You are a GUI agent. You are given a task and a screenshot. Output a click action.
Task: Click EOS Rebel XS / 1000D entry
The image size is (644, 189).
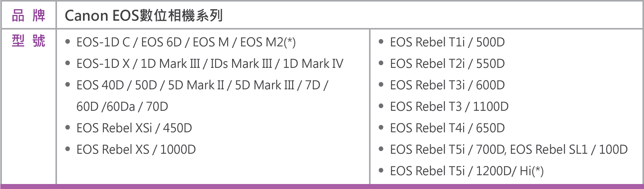(136, 150)
